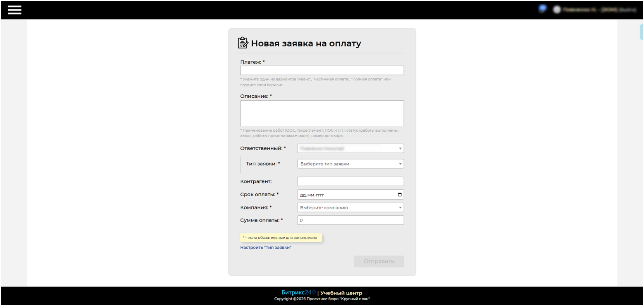Open the Настроить "Тип заявки" link
Viewport: 644px width, 306px height.
coord(266,247)
